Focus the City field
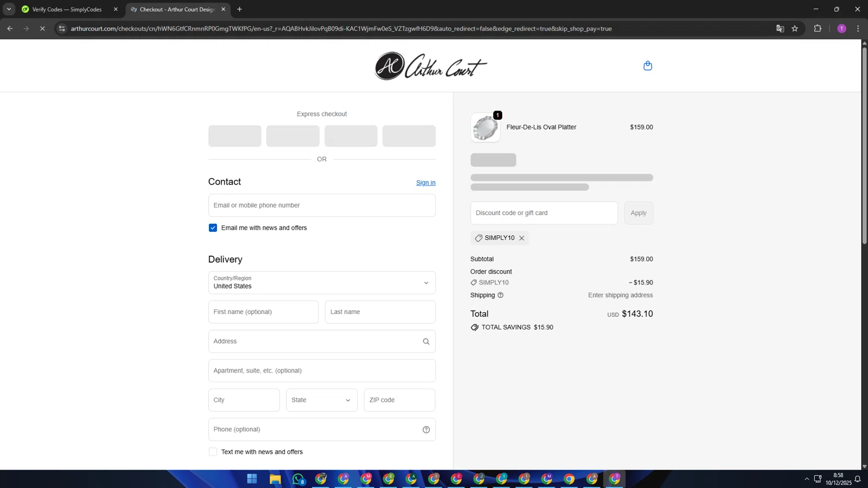The height and width of the screenshot is (488, 868). pyautogui.click(x=244, y=400)
